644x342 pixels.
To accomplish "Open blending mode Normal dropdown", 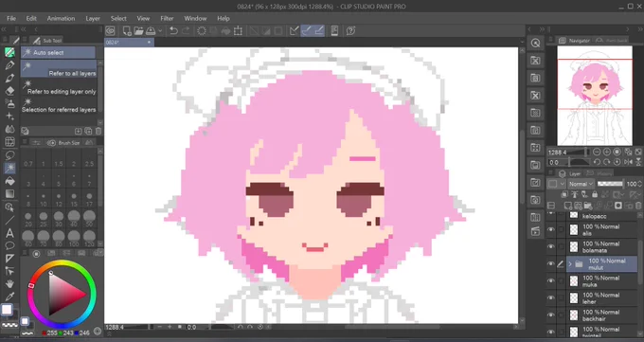I will point(581,184).
